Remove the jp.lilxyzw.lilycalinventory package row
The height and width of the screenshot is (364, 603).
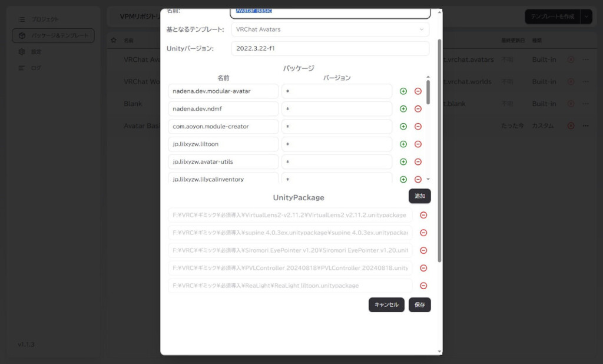[418, 179]
